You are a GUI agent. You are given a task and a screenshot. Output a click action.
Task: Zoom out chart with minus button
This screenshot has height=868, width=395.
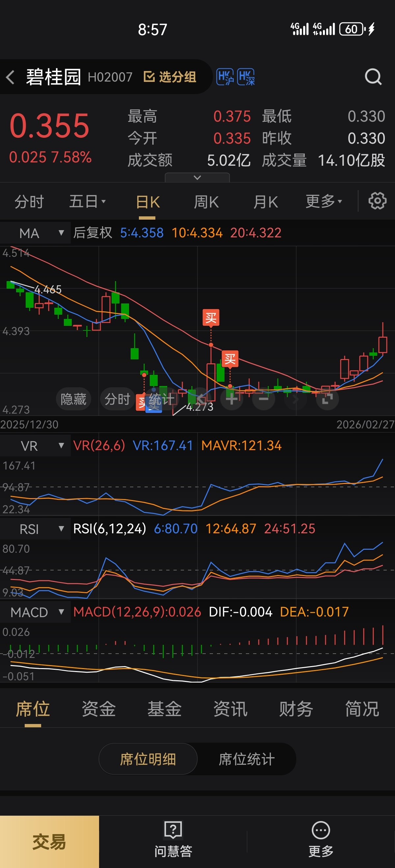click(x=264, y=399)
